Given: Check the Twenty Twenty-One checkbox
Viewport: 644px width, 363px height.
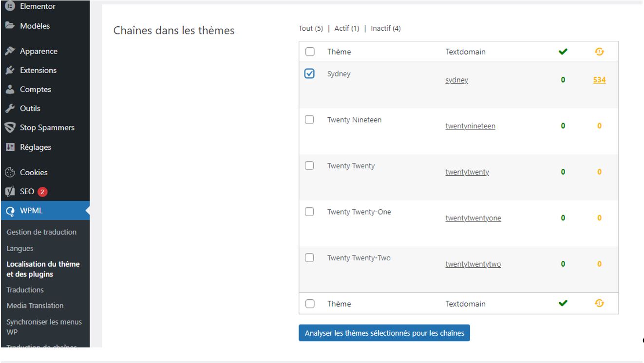Looking at the screenshot, I should pos(309,212).
